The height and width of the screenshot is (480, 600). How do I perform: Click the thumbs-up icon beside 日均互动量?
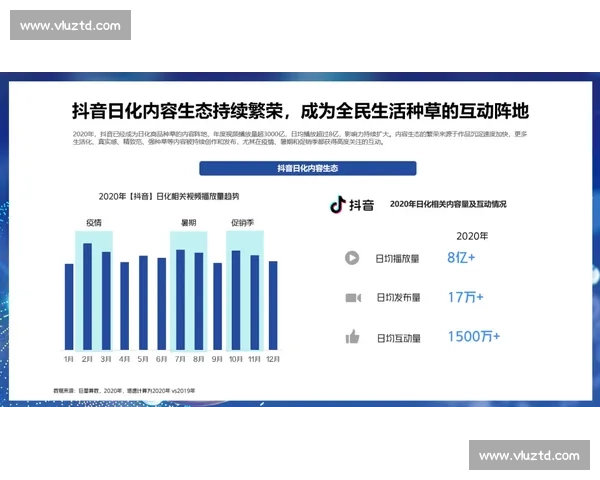pos(352,337)
